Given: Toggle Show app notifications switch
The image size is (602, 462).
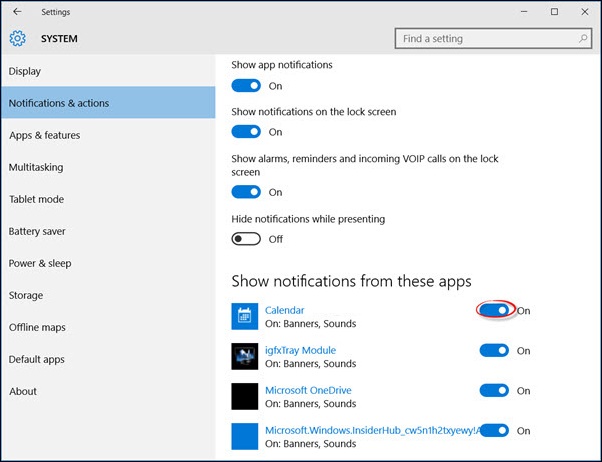Looking at the screenshot, I should 246,86.
